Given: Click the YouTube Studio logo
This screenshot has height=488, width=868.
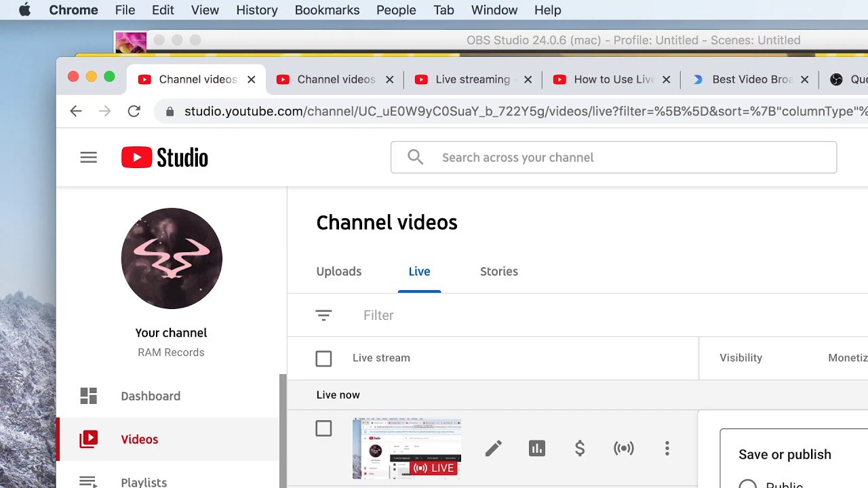Looking at the screenshot, I should tap(165, 157).
